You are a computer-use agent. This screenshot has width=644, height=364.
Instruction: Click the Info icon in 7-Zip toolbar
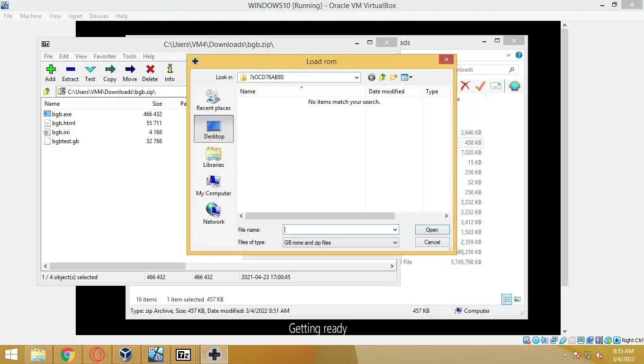tap(170, 69)
